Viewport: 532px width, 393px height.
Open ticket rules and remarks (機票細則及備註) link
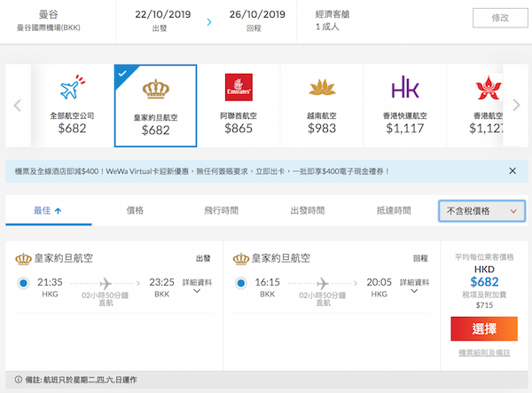[x=484, y=353]
